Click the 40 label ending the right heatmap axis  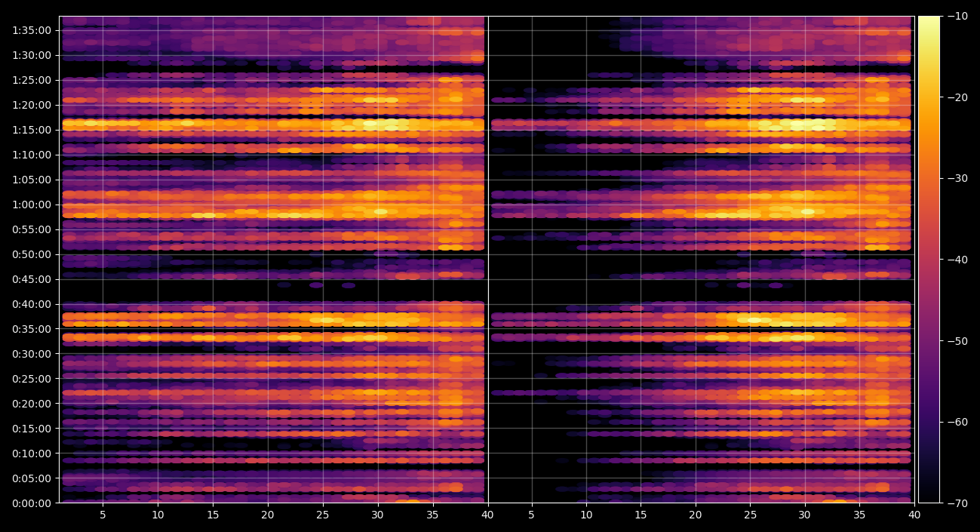coord(914,515)
